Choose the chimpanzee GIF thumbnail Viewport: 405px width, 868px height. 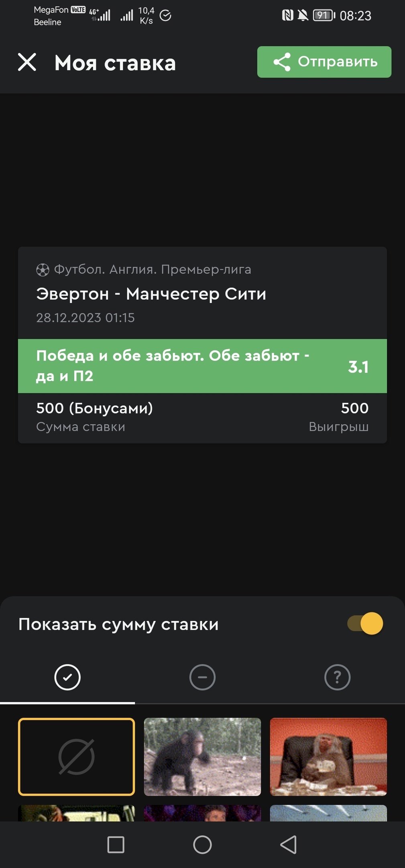202,757
